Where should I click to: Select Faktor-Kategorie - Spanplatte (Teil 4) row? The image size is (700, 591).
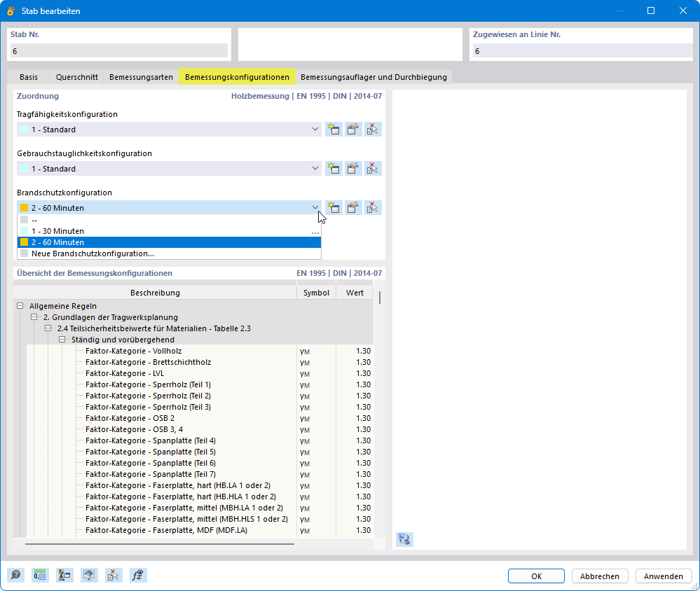point(200,440)
